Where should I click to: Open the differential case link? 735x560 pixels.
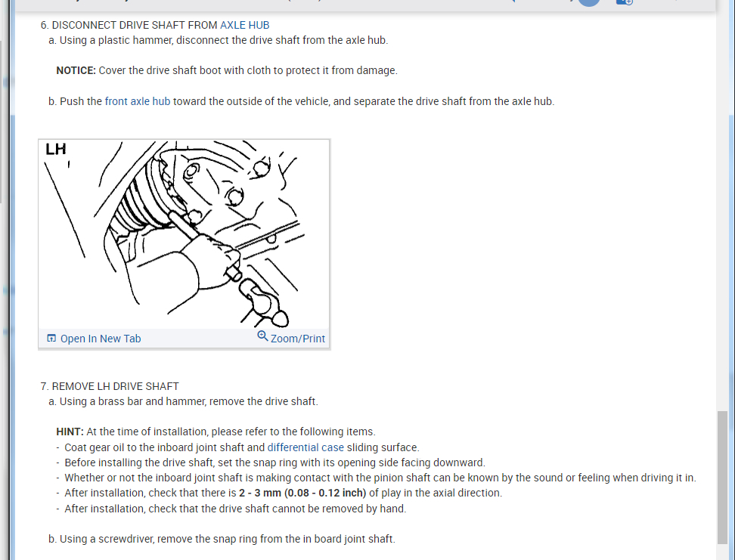click(305, 447)
